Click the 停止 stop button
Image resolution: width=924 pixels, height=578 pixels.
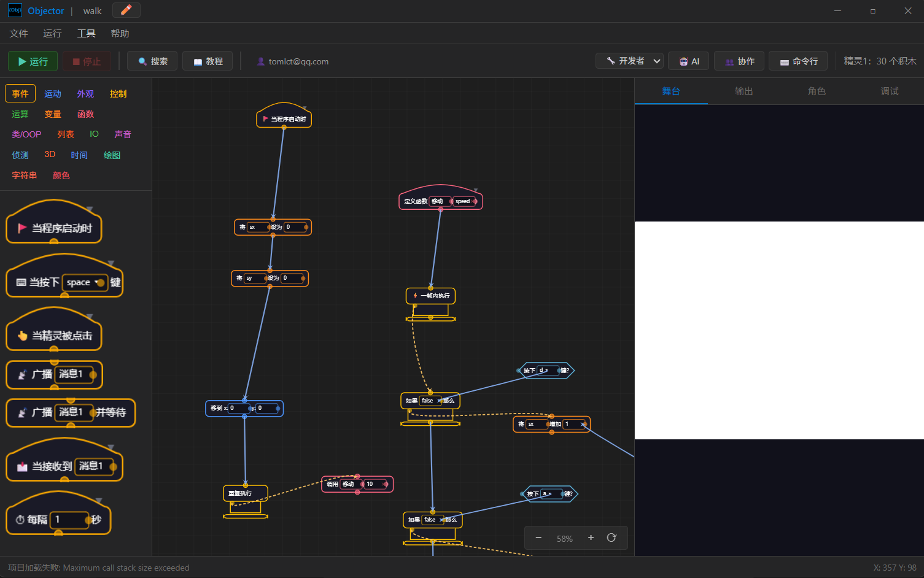87,61
